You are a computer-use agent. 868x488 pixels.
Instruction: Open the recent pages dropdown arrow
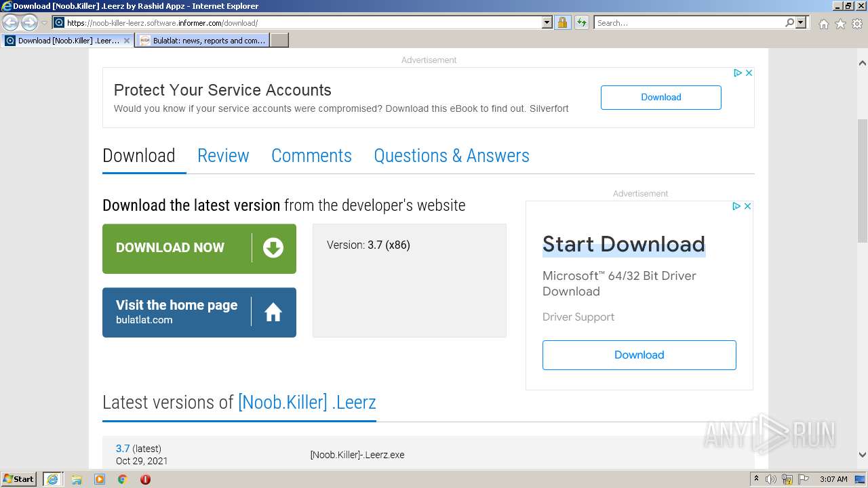44,23
